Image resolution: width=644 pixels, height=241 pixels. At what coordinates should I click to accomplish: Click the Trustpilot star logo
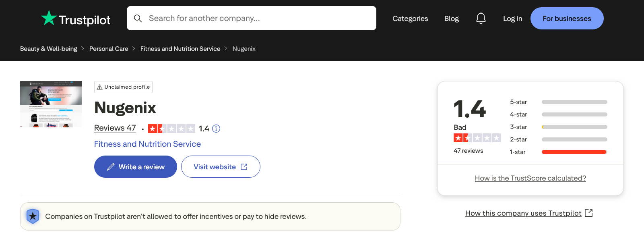pyautogui.click(x=49, y=18)
